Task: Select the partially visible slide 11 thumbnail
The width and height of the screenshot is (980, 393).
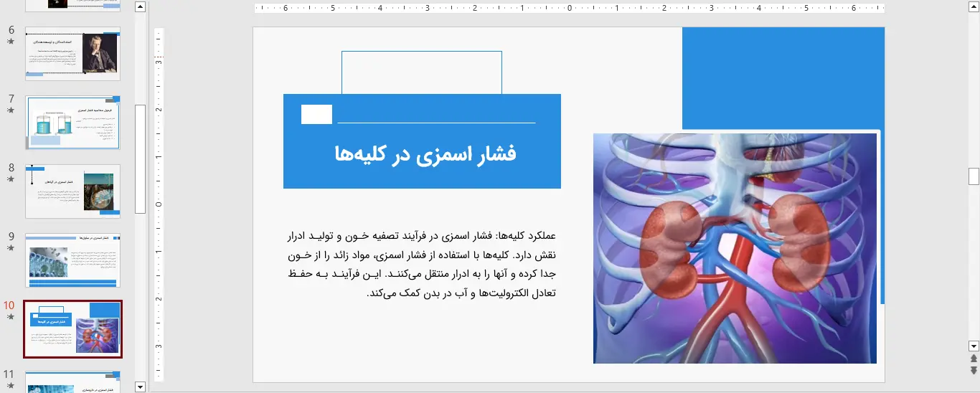Action: (72, 382)
